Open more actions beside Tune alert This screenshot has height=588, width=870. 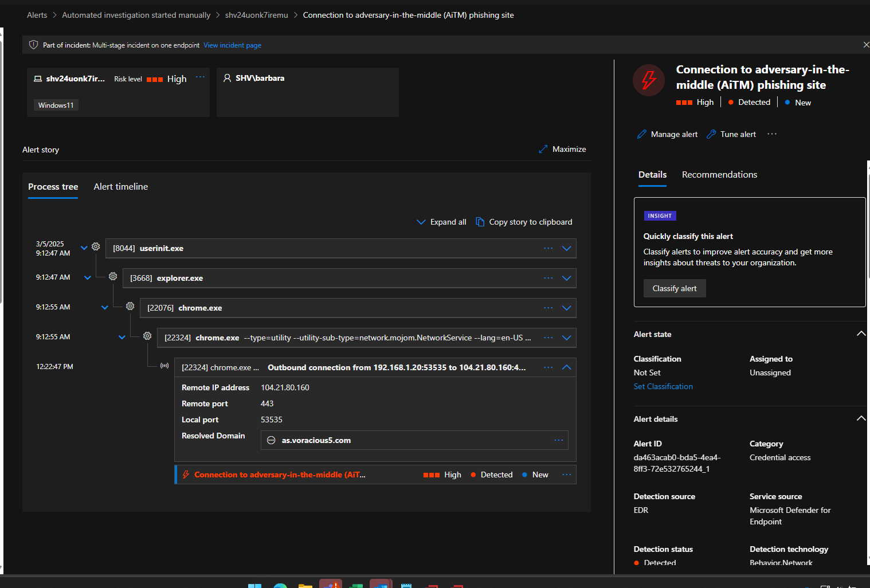[x=772, y=134]
